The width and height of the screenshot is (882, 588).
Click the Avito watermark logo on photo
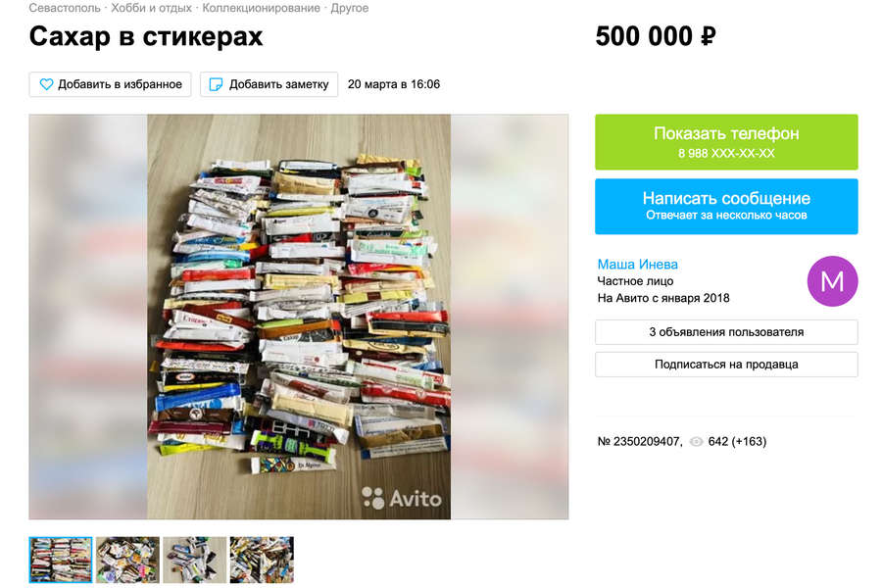pos(402,498)
